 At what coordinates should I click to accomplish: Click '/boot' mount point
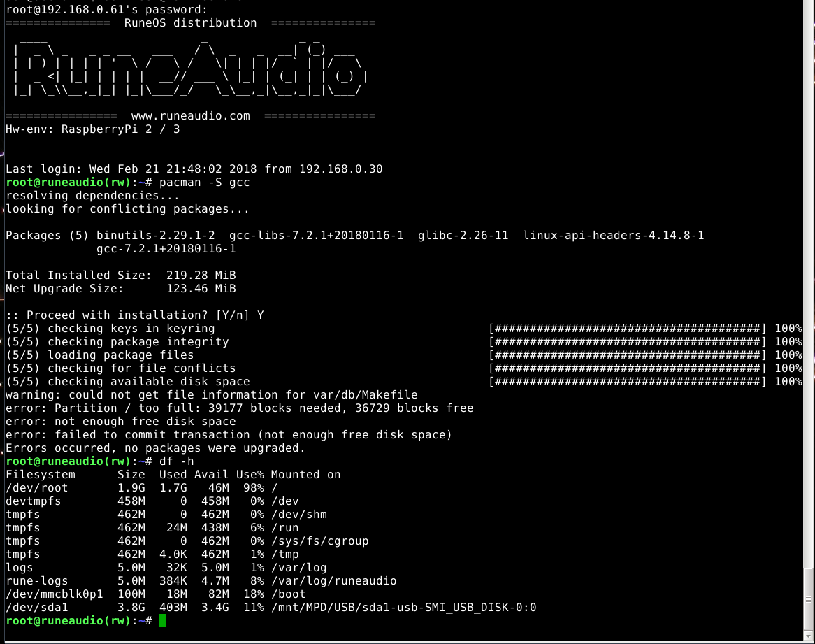click(289, 594)
